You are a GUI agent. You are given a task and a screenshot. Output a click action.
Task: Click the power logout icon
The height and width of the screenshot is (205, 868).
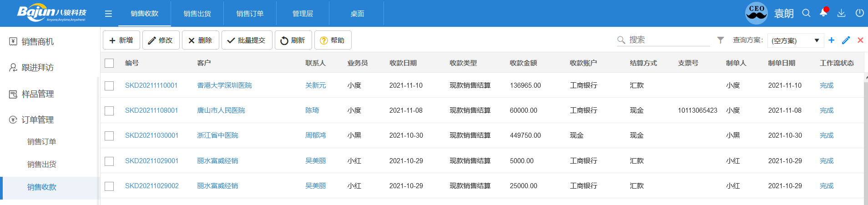pos(859,13)
